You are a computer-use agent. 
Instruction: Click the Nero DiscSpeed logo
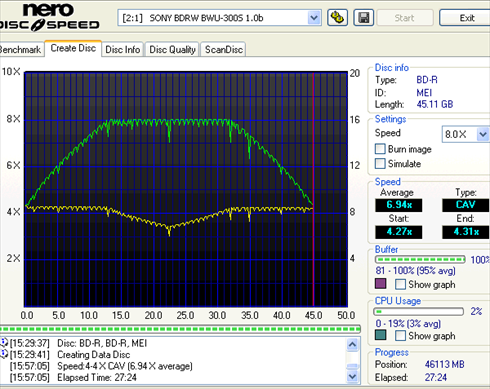pyautogui.click(x=50, y=18)
